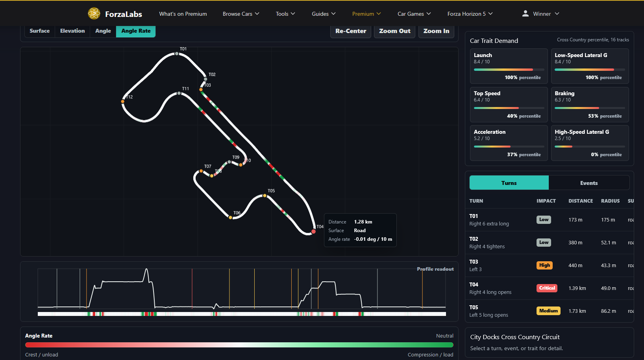Click the Re-Center map button
The width and height of the screenshot is (644, 360).
[x=351, y=31]
